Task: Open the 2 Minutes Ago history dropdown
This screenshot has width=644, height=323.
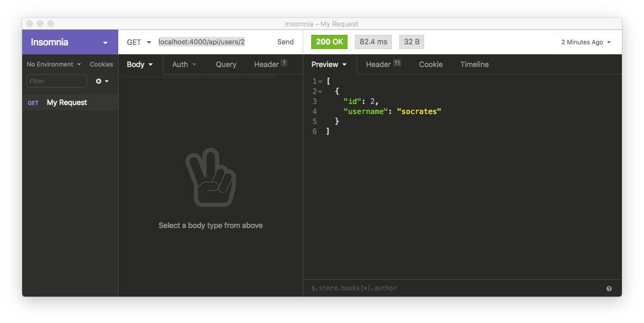Action: pos(585,42)
